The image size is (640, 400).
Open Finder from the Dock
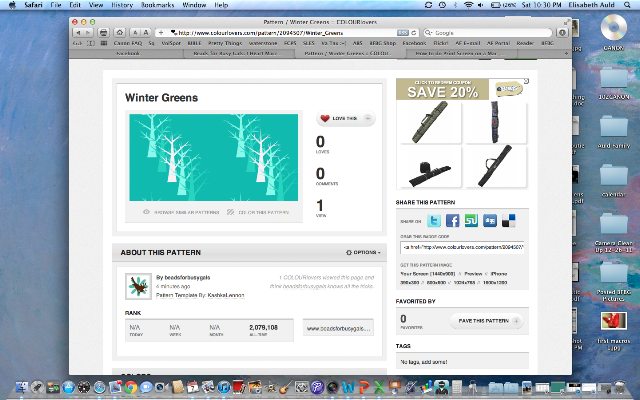click(22, 387)
